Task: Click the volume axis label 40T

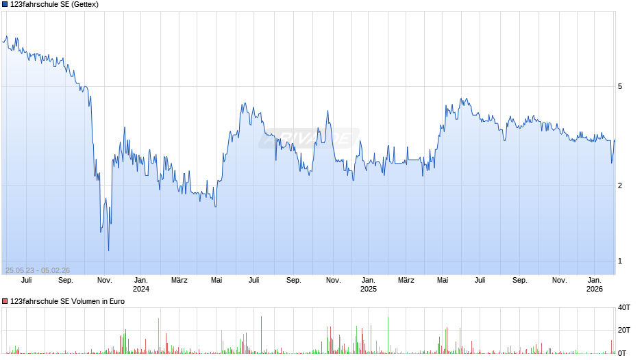Action: [624, 307]
